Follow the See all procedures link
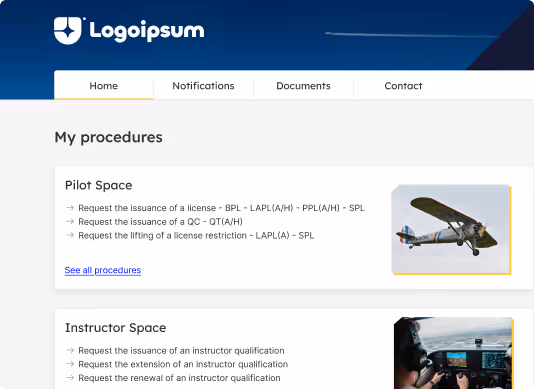Screen dimensions: 534x389 103,270
